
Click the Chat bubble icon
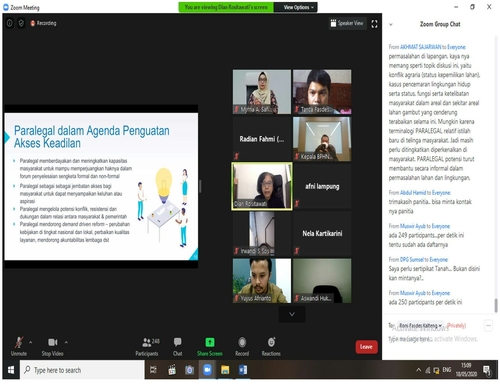click(177, 342)
